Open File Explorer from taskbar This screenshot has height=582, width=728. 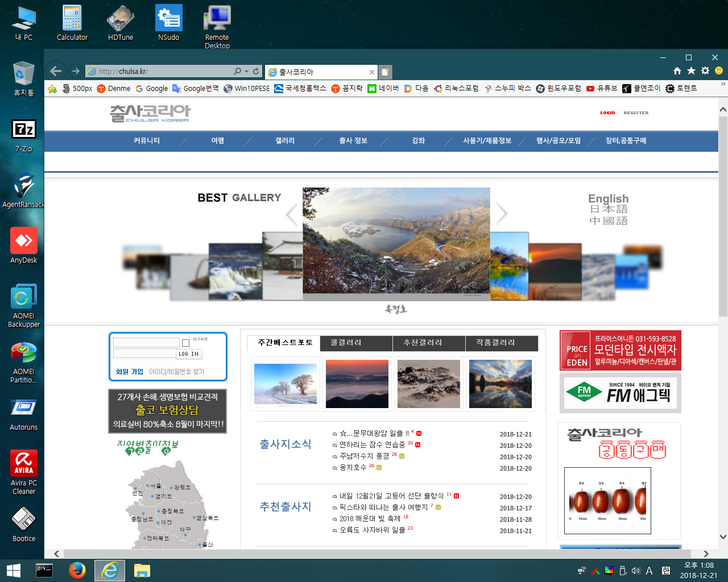pos(142,570)
